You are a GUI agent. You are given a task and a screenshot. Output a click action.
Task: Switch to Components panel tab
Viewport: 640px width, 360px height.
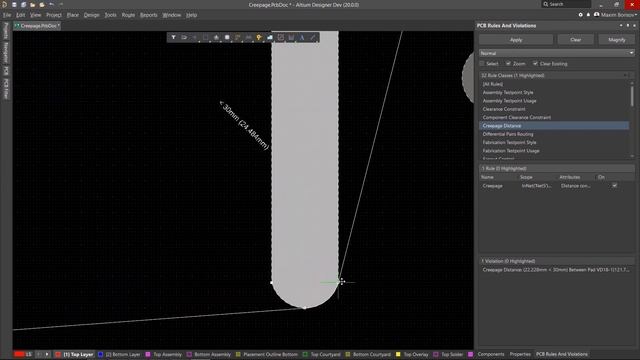pyautogui.click(x=491, y=354)
